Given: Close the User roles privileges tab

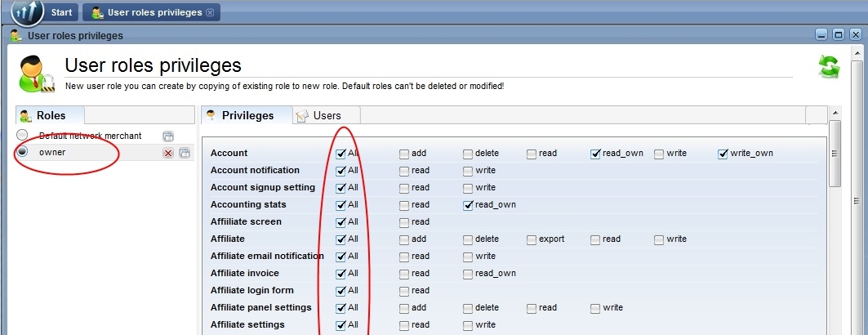Looking at the screenshot, I should point(209,12).
